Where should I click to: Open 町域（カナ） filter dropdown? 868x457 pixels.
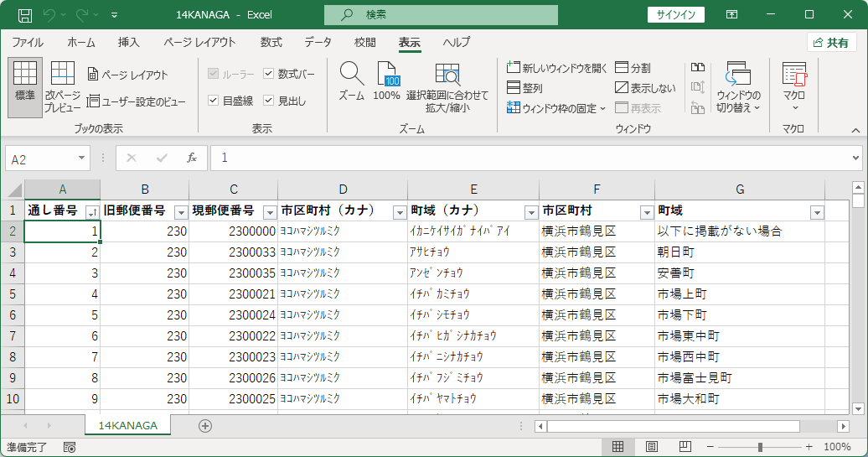pyautogui.click(x=531, y=212)
